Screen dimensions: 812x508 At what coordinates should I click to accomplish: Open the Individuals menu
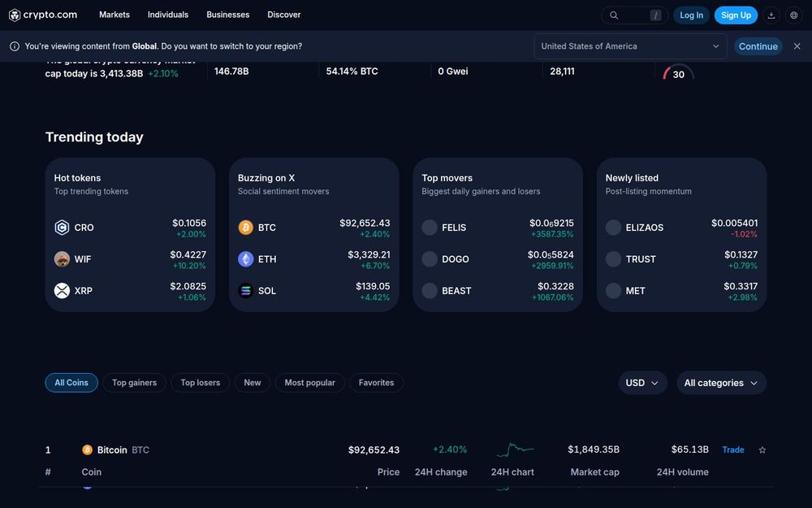168,15
